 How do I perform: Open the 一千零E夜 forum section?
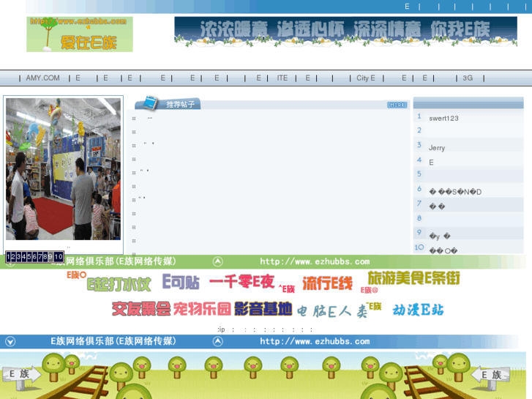[x=241, y=282]
